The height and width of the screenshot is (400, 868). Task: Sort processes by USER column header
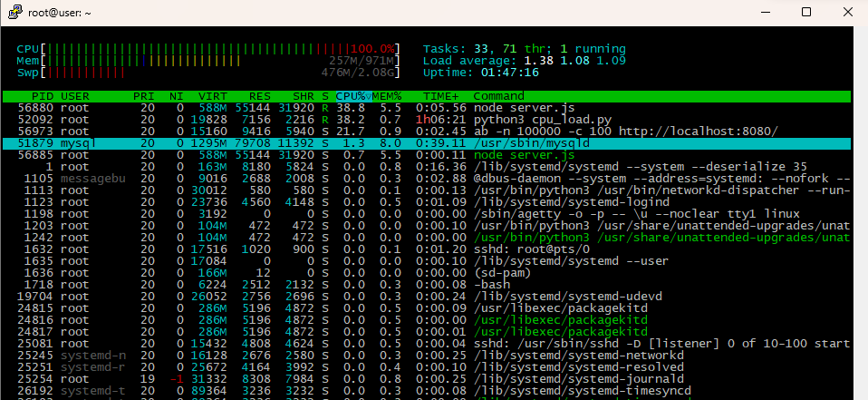click(x=75, y=96)
